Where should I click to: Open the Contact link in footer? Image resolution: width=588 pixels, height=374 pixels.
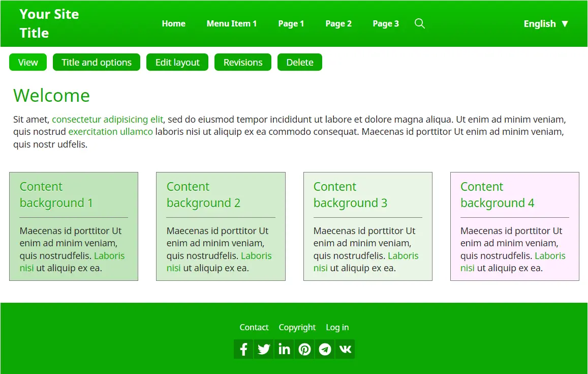point(254,327)
